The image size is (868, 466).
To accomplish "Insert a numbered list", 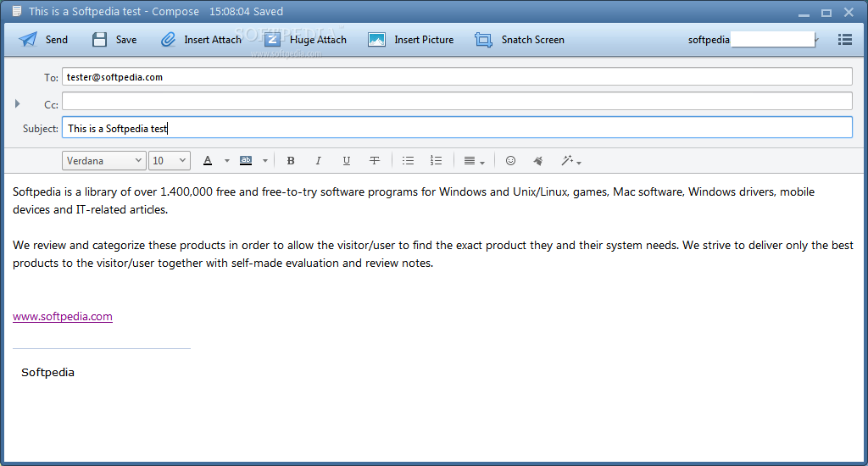I will pyautogui.click(x=437, y=161).
